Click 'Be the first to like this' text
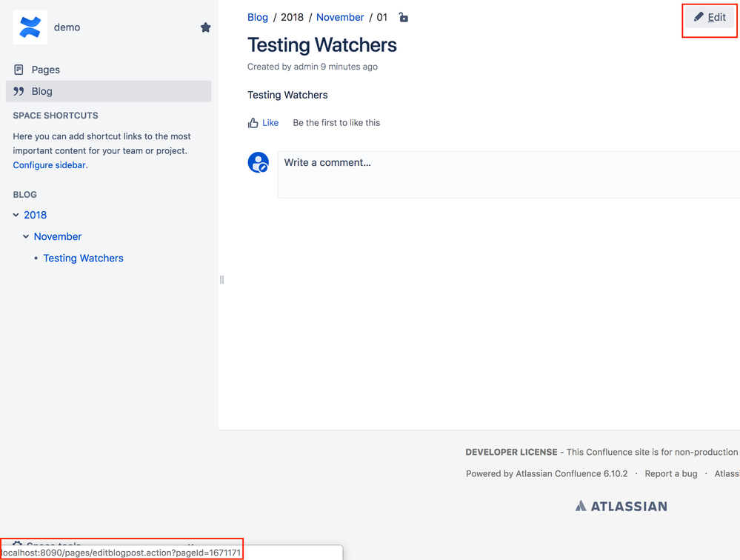This screenshot has width=740, height=560. (x=336, y=123)
